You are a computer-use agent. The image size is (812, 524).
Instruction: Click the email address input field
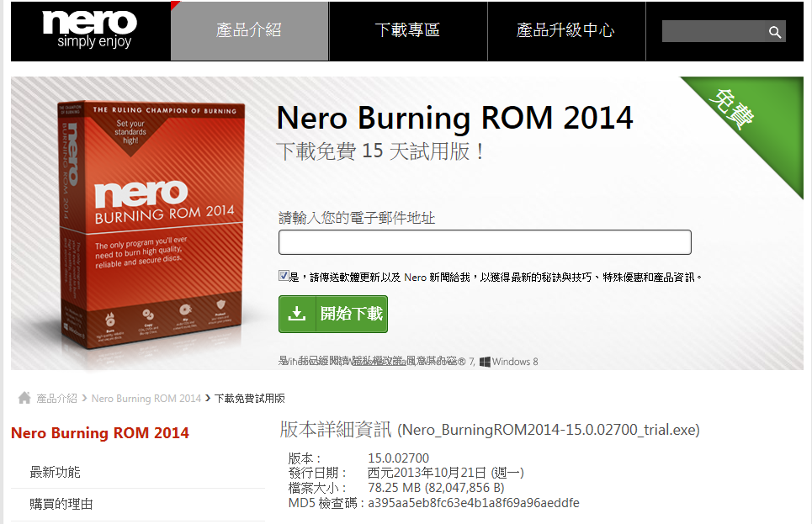pyautogui.click(x=485, y=242)
